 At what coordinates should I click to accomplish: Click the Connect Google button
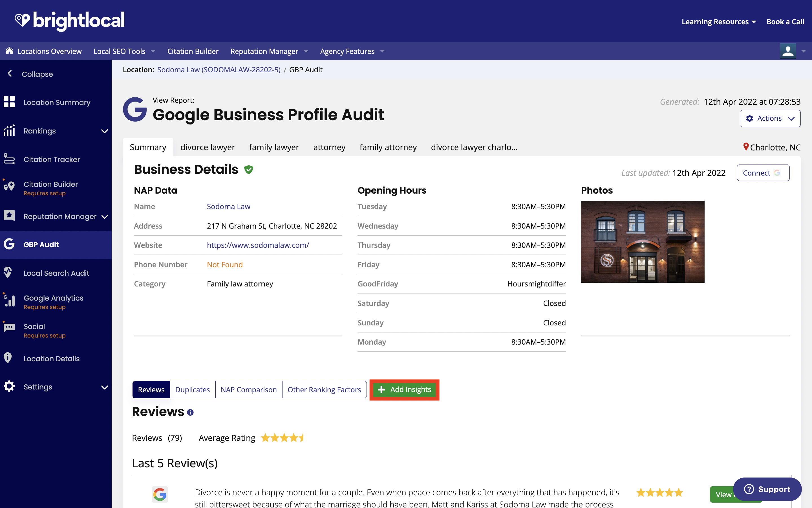click(763, 173)
